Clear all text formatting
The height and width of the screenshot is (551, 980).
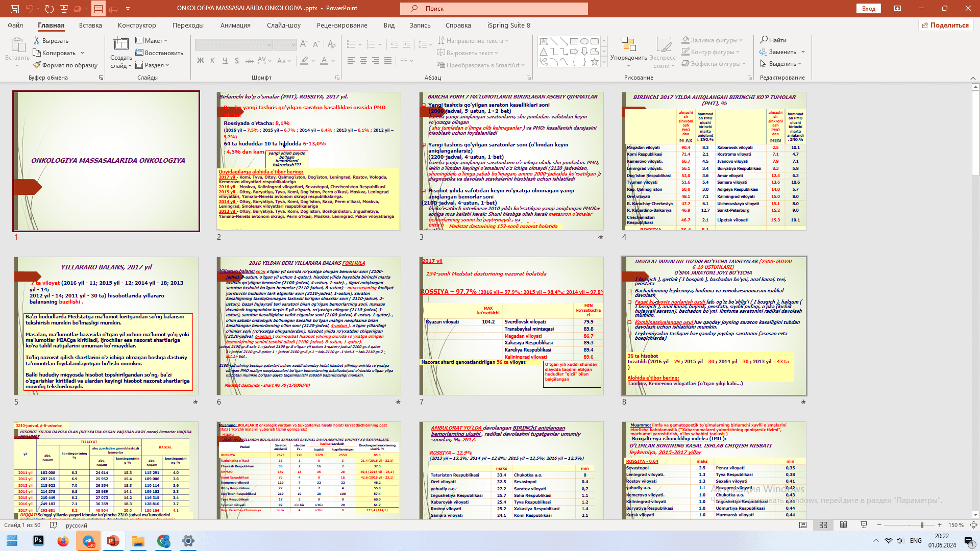(332, 44)
